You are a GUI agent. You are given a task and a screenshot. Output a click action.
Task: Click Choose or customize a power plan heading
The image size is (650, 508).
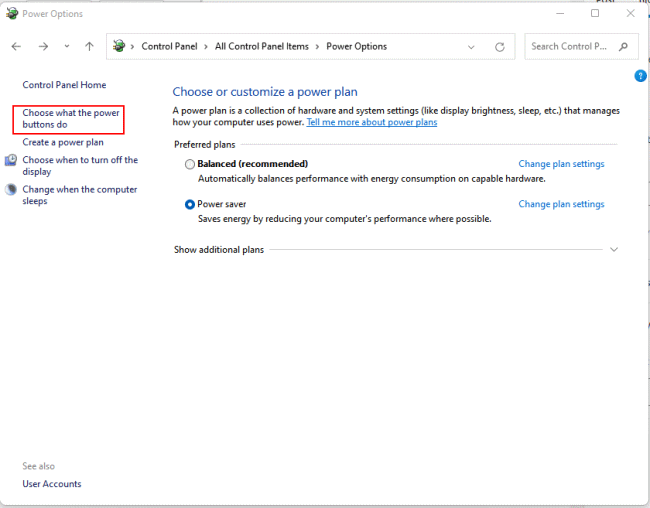(x=265, y=92)
